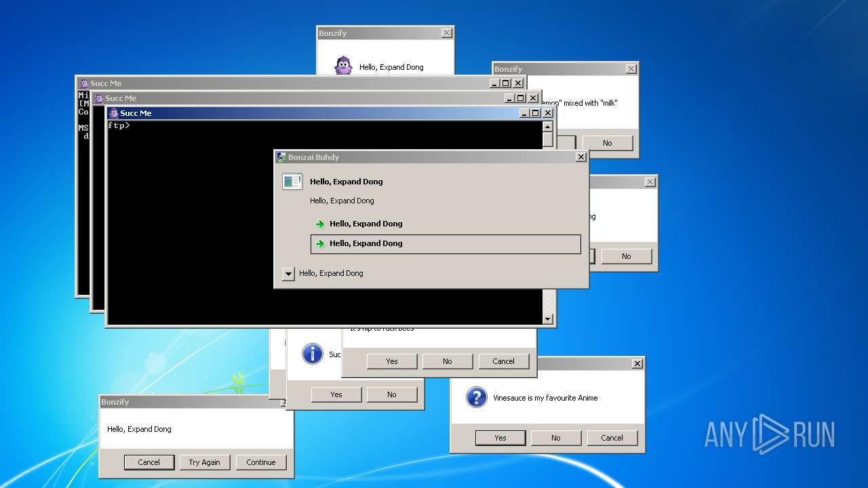Click the text Vinesauce is my favourite Anime
The image size is (868, 488).
point(545,398)
